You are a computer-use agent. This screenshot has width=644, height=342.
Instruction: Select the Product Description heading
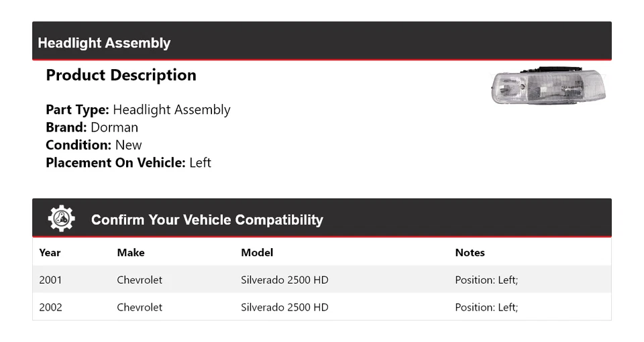121,75
